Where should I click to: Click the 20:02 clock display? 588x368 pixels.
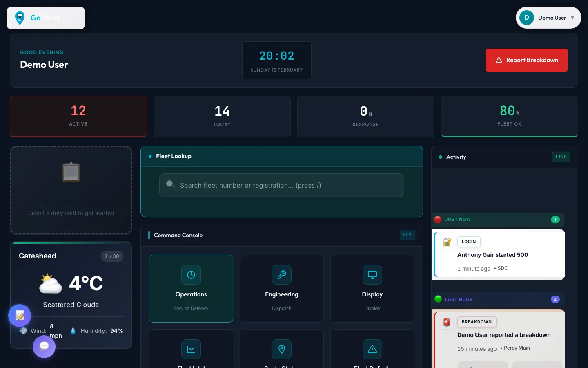point(277,56)
